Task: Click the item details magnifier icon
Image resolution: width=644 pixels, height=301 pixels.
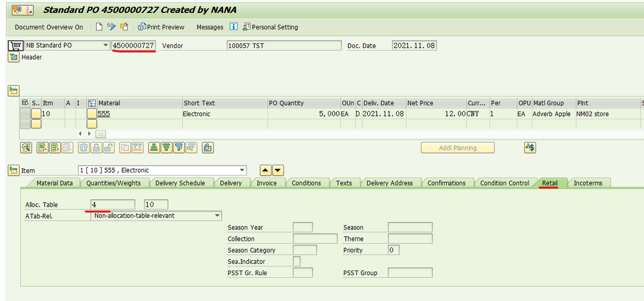Action: 26,148
